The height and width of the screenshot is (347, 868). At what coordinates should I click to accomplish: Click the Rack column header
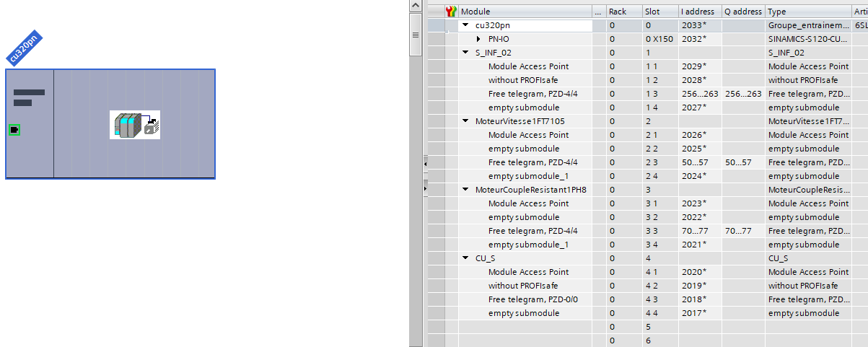(x=624, y=12)
